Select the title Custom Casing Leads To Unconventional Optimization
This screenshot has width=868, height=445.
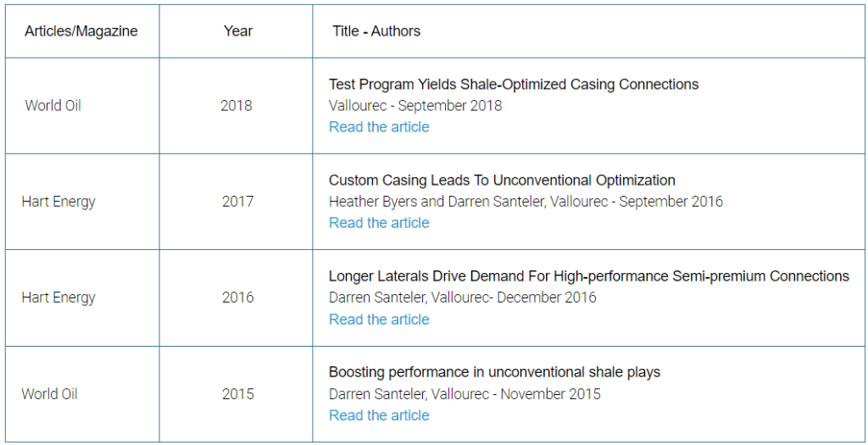click(502, 180)
